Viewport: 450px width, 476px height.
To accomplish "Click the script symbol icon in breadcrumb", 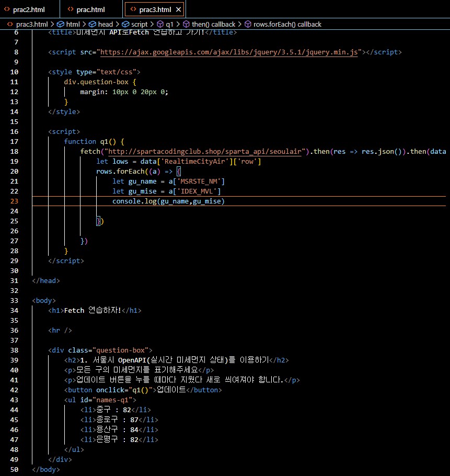I will pyautogui.click(x=125, y=24).
